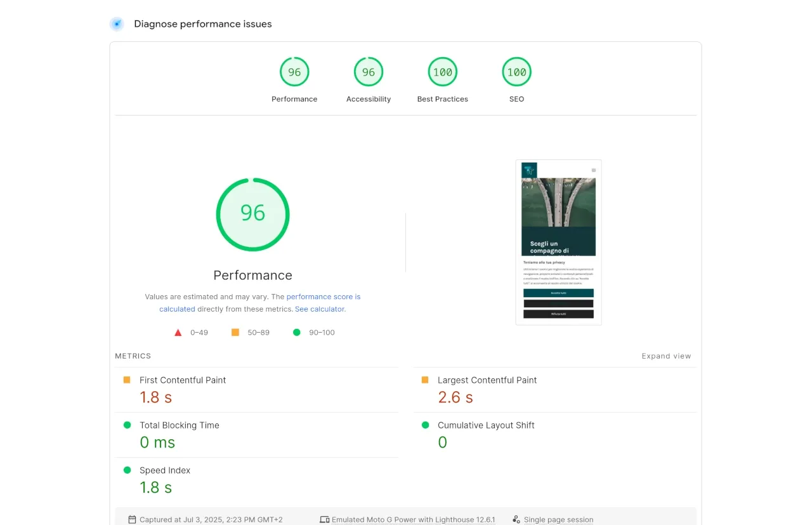Open the See calculator link
812x525 pixels.
coord(320,309)
